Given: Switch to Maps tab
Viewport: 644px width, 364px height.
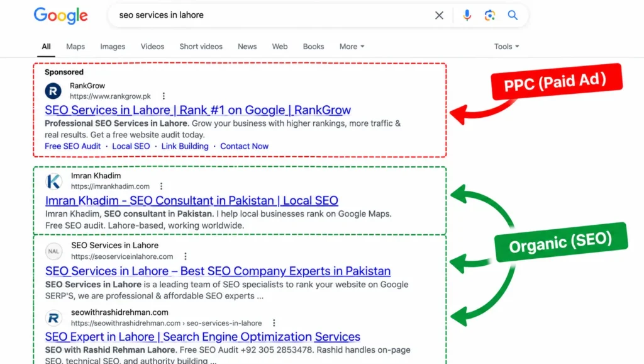Looking at the screenshot, I should click(x=75, y=47).
